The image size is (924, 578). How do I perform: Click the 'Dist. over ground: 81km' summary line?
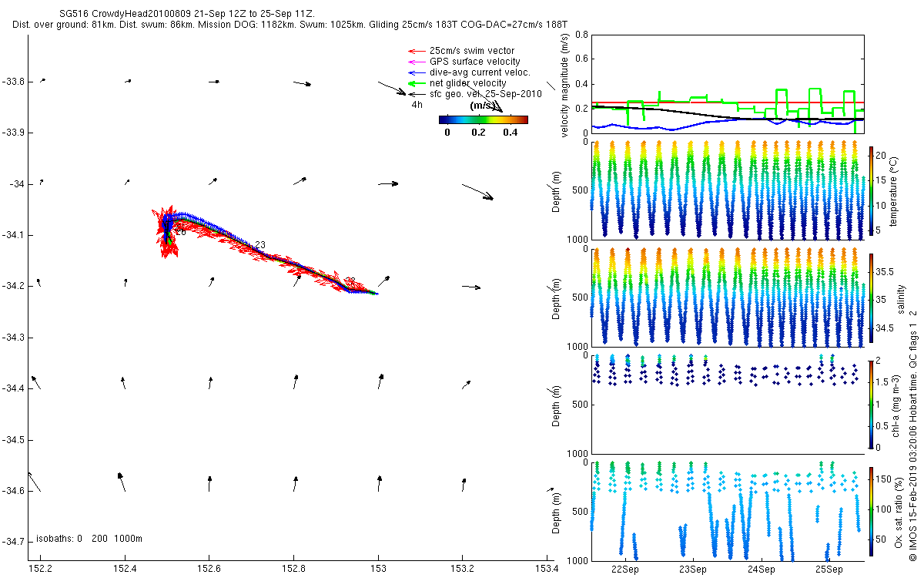pyautogui.click(x=290, y=25)
